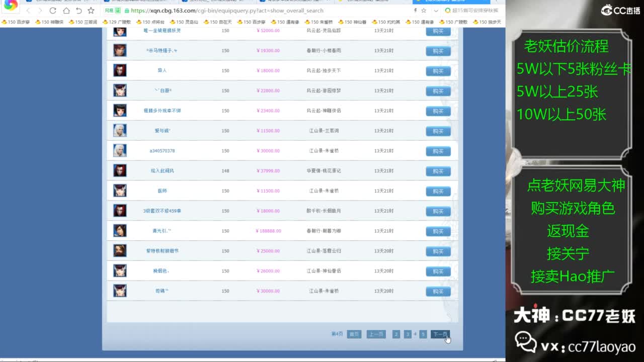The width and height of the screenshot is (644, 362).
Task: Click 上一页 previous page button
Action: [376, 334]
